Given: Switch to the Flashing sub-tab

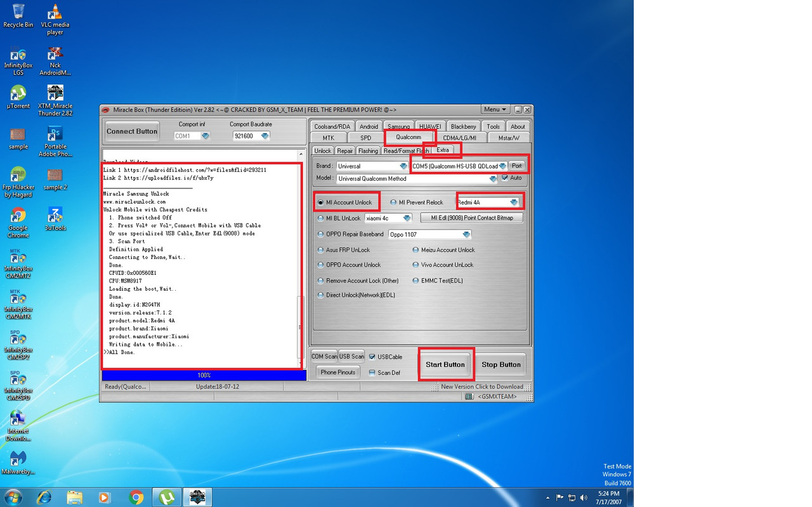Looking at the screenshot, I should 368,151.
